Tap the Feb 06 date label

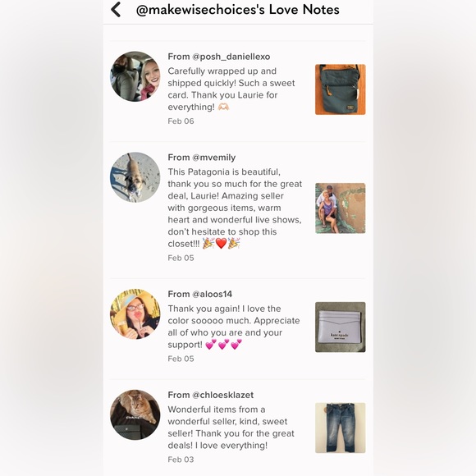(181, 121)
